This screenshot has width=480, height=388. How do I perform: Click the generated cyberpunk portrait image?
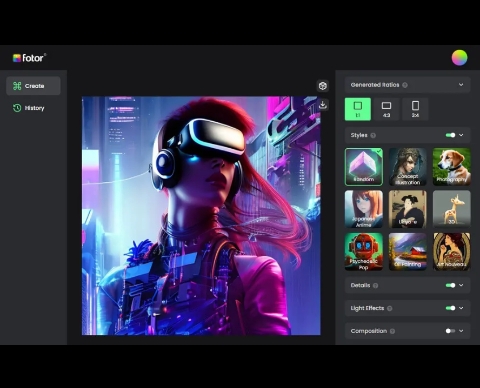(x=201, y=216)
